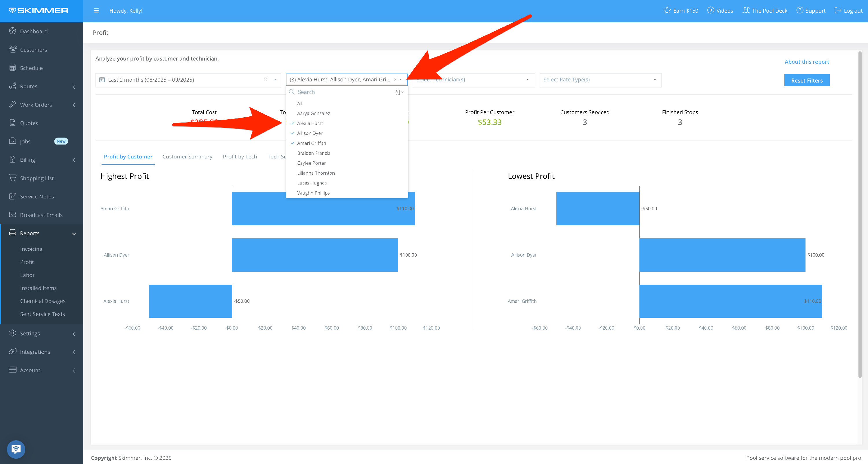Image resolution: width=868 pixels, height=464 pixels.
Task: Switch to Profit by Tech tab
Action: [240, 156]
